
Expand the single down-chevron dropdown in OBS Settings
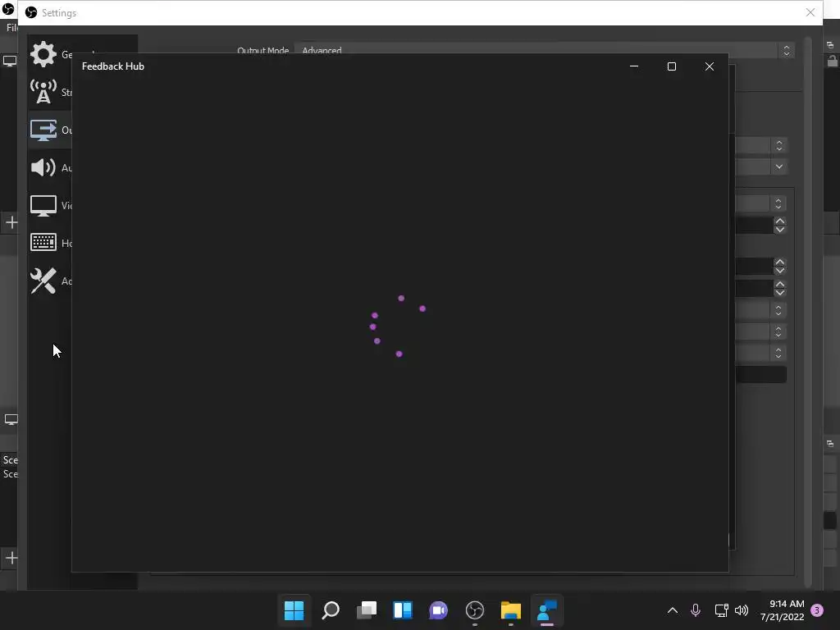779,167
